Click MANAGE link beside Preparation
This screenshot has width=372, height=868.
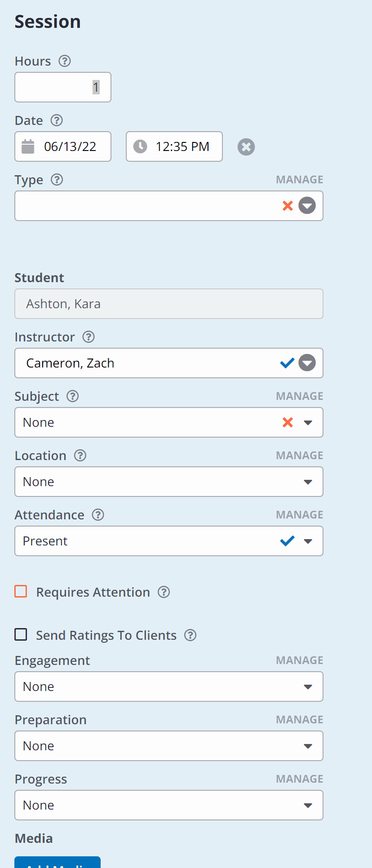[300, 720]
